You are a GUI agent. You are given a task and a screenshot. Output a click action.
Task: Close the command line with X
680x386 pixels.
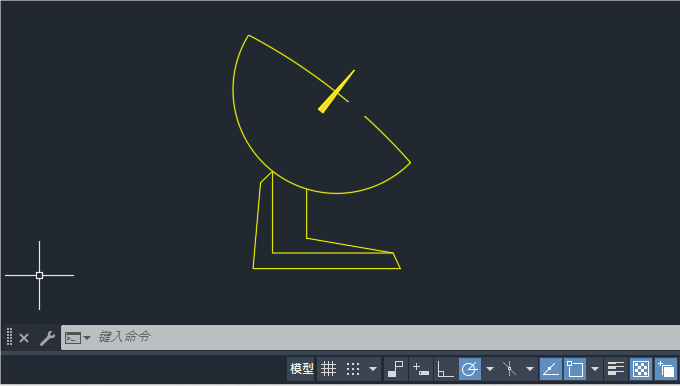pos(24,338)
